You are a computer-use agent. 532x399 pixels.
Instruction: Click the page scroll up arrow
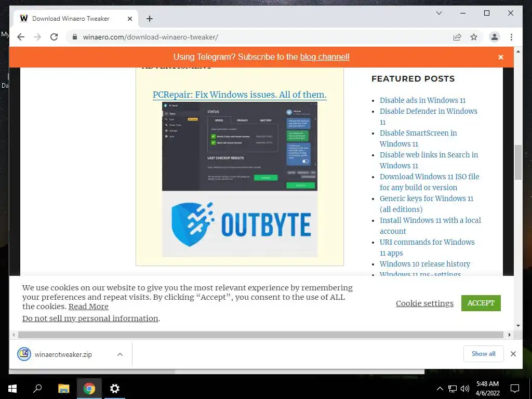(x=518, y=51)
